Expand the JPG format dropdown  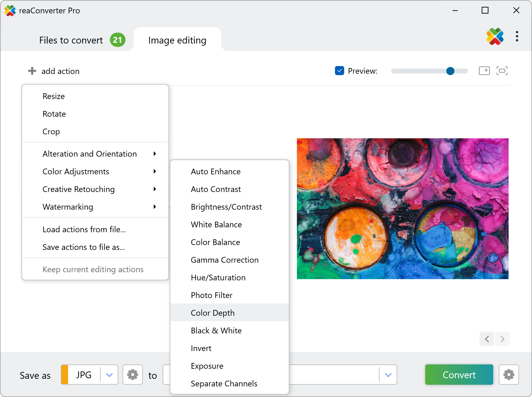(x=109, y=375)
